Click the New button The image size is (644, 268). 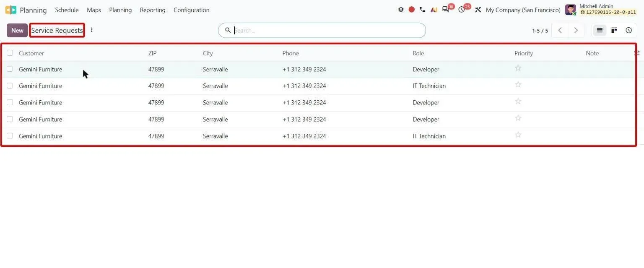coord(17,30)
